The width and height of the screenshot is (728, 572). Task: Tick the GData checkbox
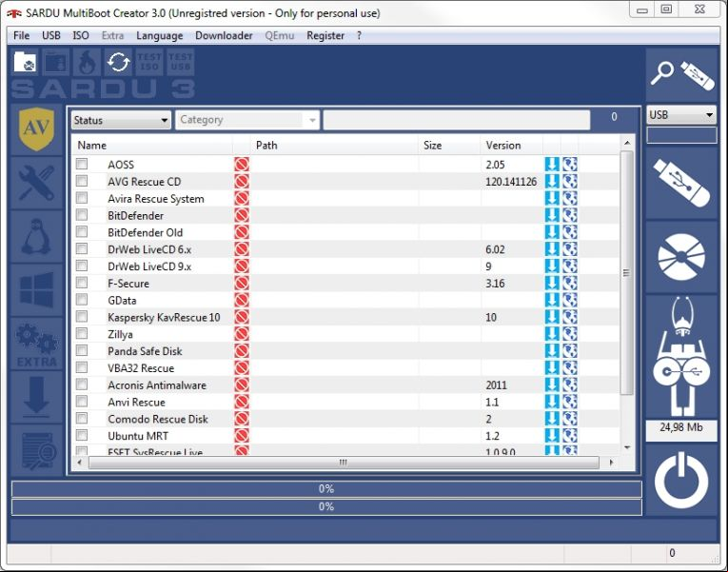pyautogui.click(x=82, y=300)
